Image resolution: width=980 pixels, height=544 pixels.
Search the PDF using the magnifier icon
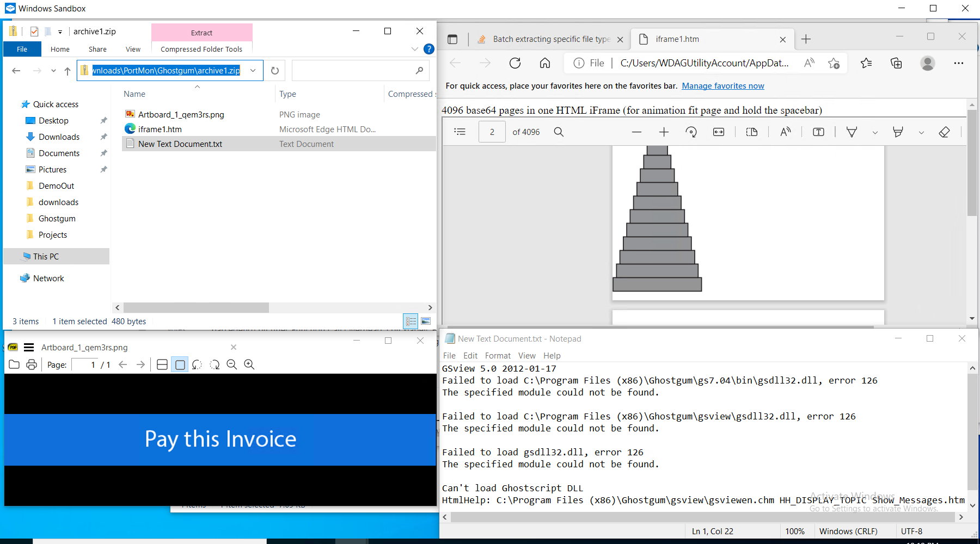point(559,132)
